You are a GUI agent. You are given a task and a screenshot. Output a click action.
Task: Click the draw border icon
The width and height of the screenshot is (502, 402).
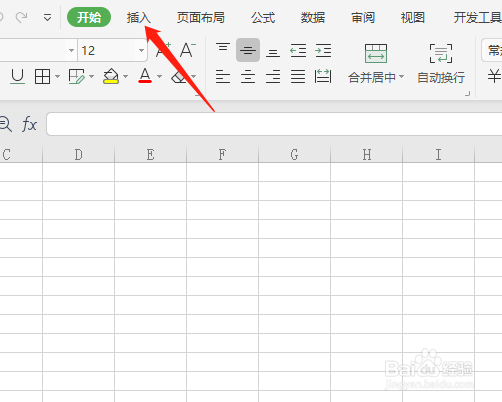click(x=77, y=77)
